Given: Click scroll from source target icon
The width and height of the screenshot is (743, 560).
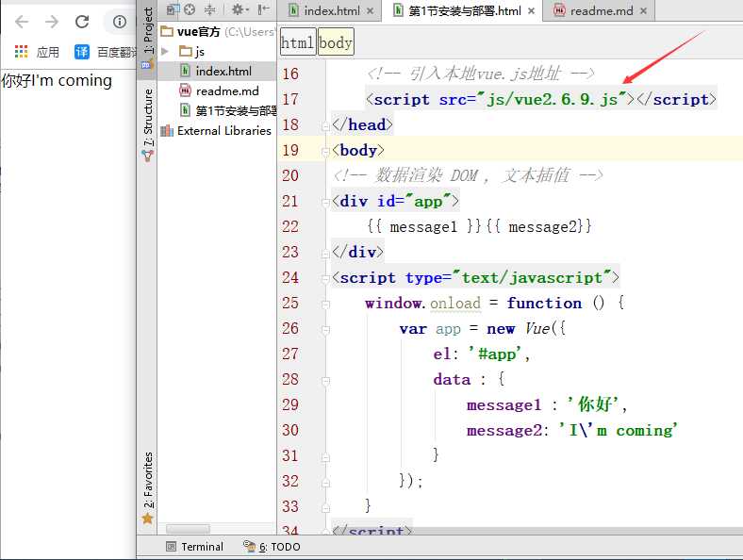Looking at the screenshot, I should click(x=190, y=9).
